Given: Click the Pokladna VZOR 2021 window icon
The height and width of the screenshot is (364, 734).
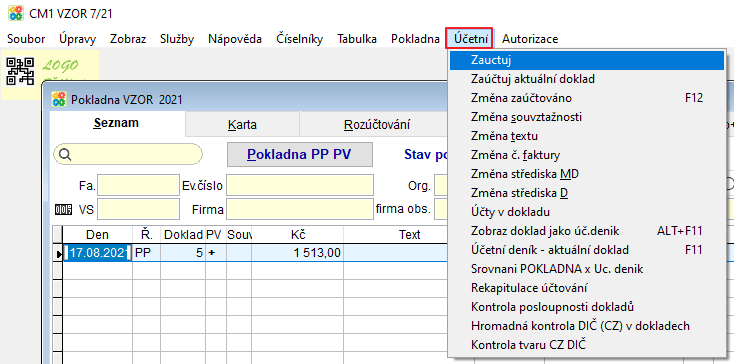Looking at the screenshot, I should [x=59, y=99].
